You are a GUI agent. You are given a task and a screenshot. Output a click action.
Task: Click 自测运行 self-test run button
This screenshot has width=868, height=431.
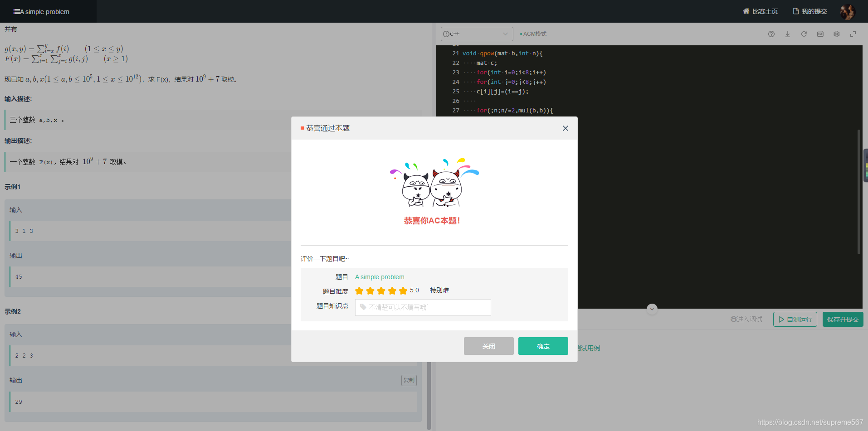pos(795,320)
